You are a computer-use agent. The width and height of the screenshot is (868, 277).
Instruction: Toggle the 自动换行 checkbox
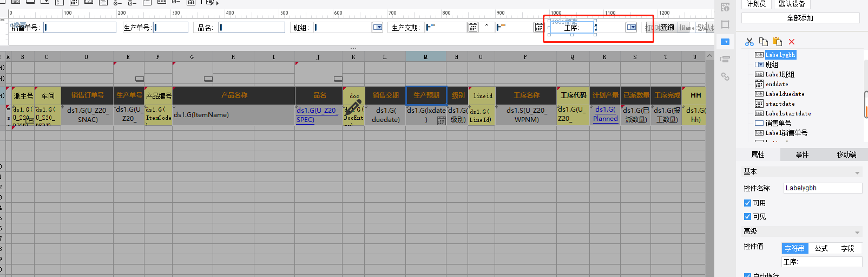pyautogui.click(x=747, y=275)
